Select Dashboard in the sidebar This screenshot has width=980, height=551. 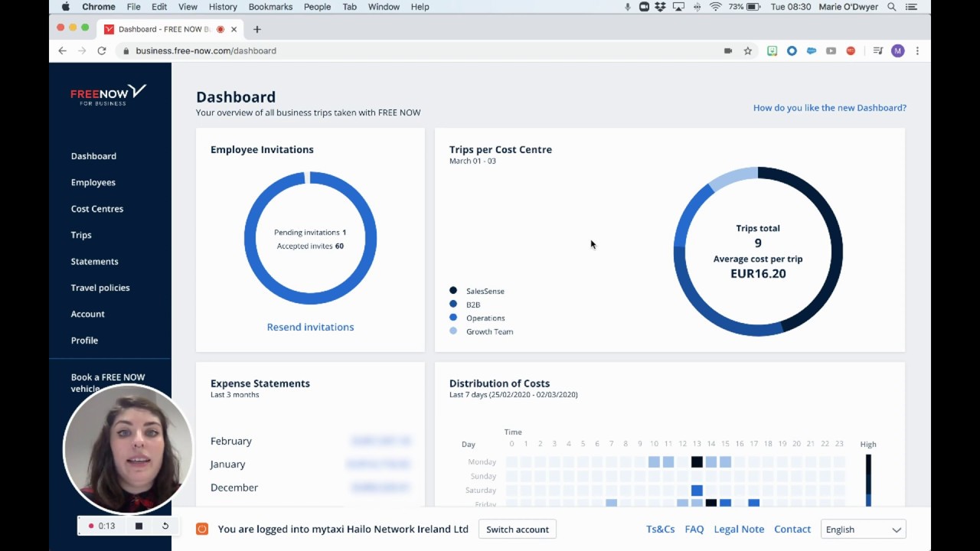[93, 156]
